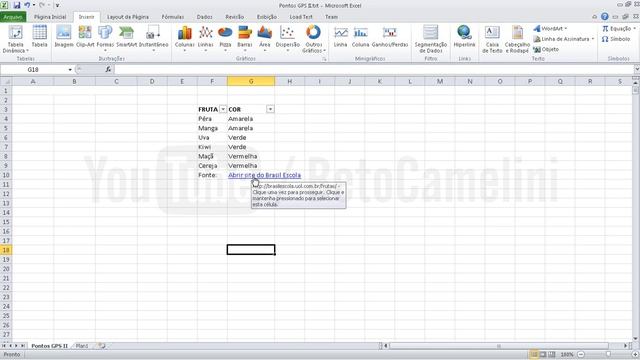Insert a Hiperlink
Image resolution: width=640 pixels, height=360 pixels.
[464, 36]
